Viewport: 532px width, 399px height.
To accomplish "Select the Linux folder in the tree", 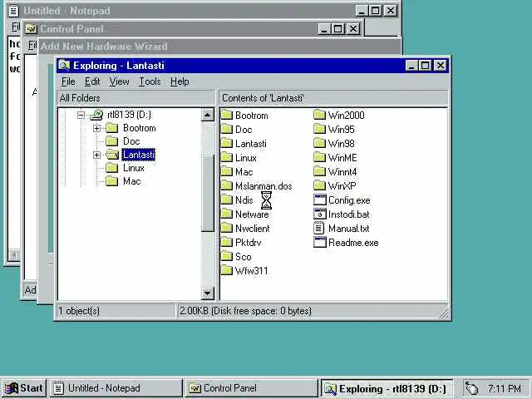I will [x=134, y=168].
